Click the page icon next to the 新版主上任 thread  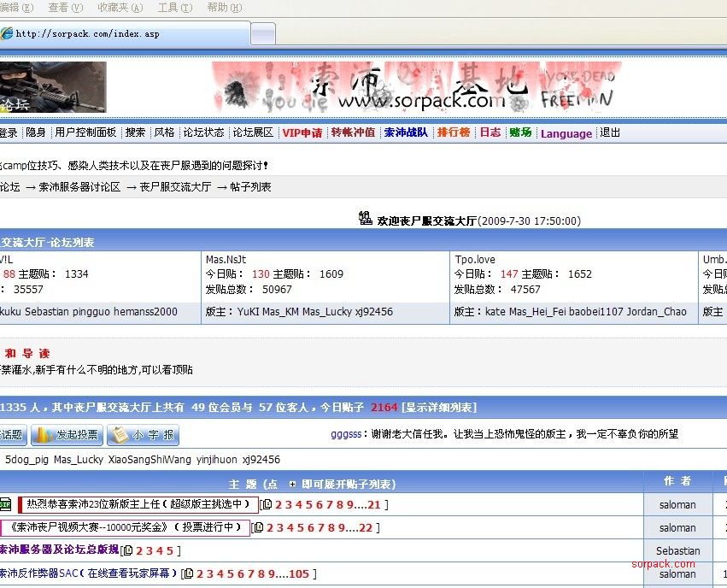[x=267, y=504]
